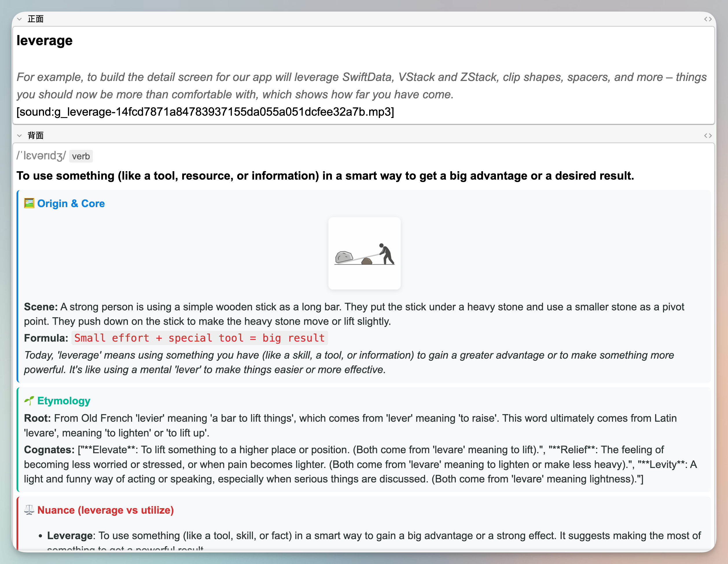Click the Nuance (leverage vs utilize) heading

click(105, 510)
